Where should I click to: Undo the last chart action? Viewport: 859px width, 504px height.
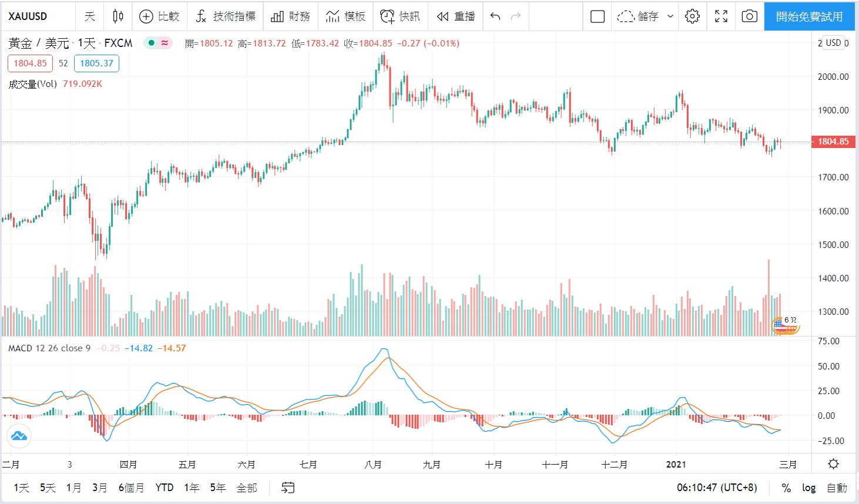pyautogui.click(x=495, y=16)
